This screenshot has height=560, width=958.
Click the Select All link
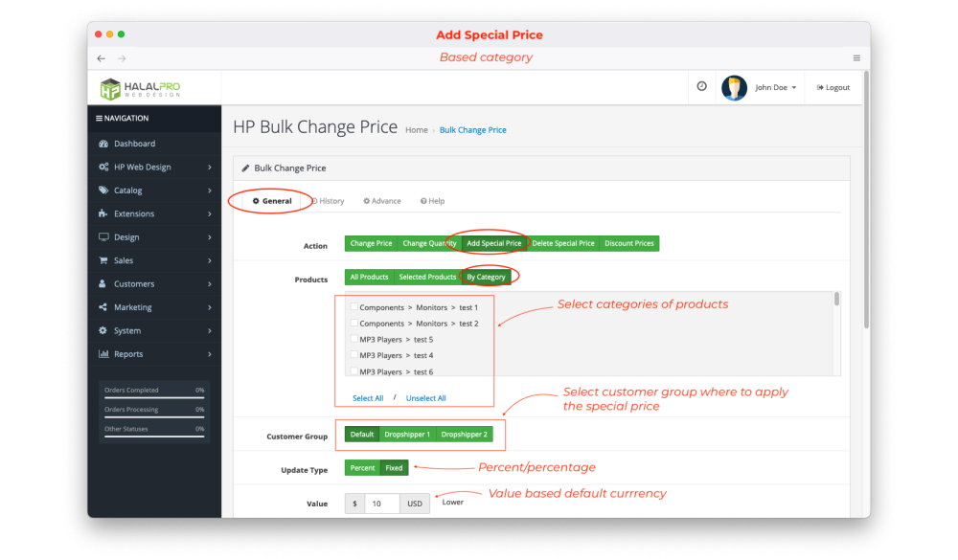368,398
